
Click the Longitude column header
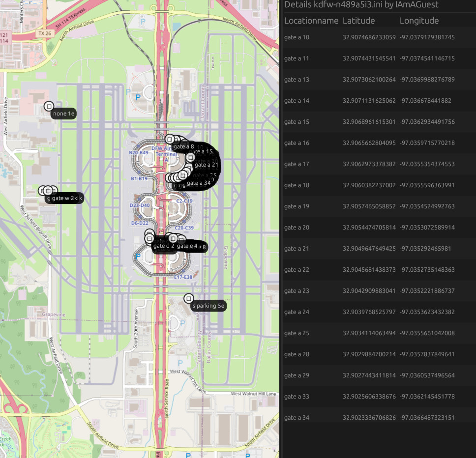[419, 21]
